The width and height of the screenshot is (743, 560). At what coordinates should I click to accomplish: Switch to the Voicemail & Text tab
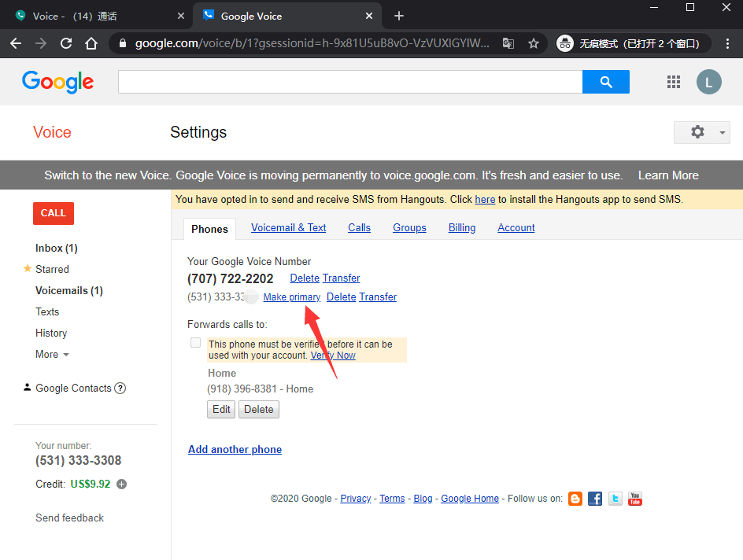(x=288, y=228)
